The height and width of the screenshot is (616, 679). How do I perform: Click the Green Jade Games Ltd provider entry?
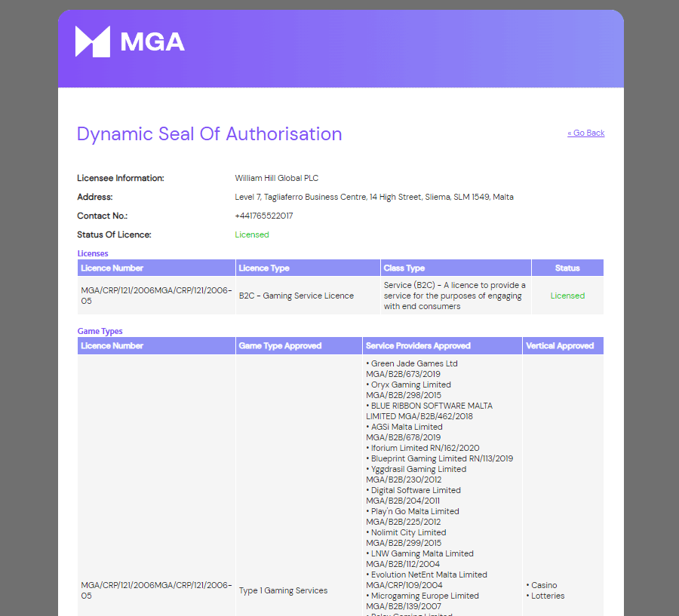tap(412, 369)
